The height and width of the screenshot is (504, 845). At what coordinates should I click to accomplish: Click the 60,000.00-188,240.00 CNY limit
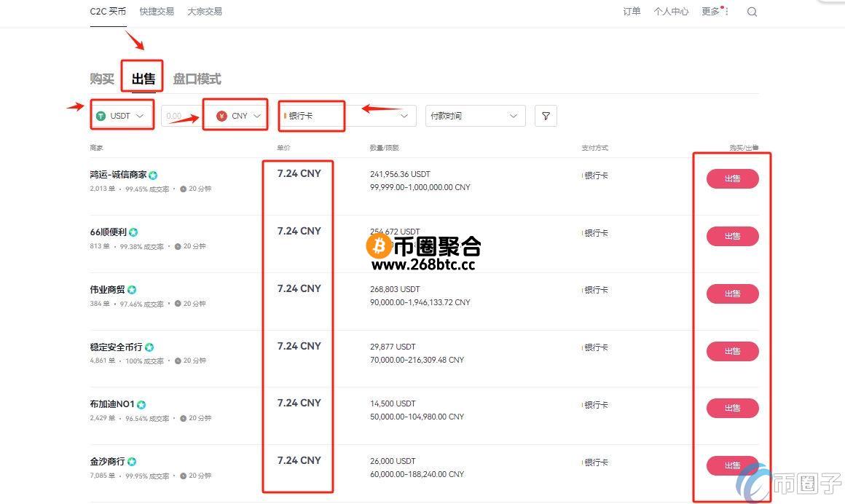417,474
